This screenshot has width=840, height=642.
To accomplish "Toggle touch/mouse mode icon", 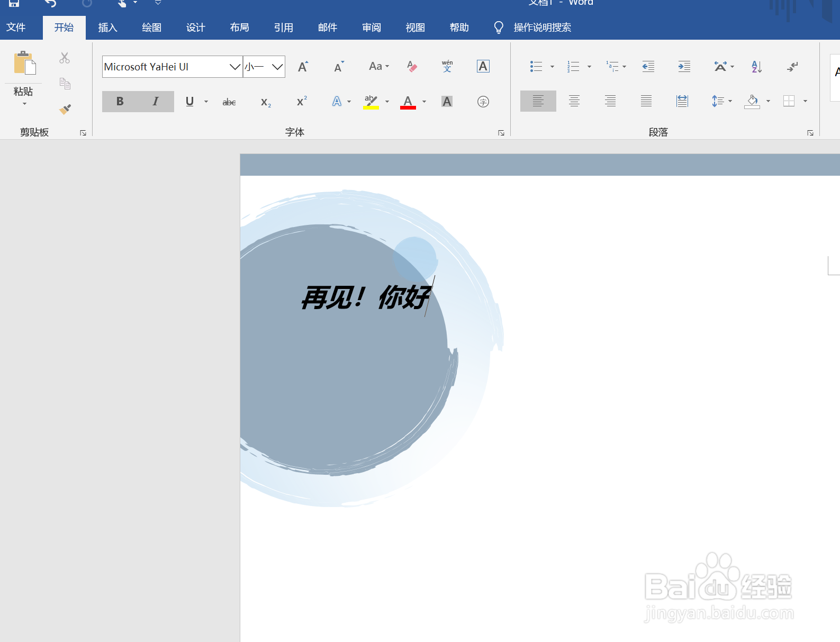I will point(122,3).
